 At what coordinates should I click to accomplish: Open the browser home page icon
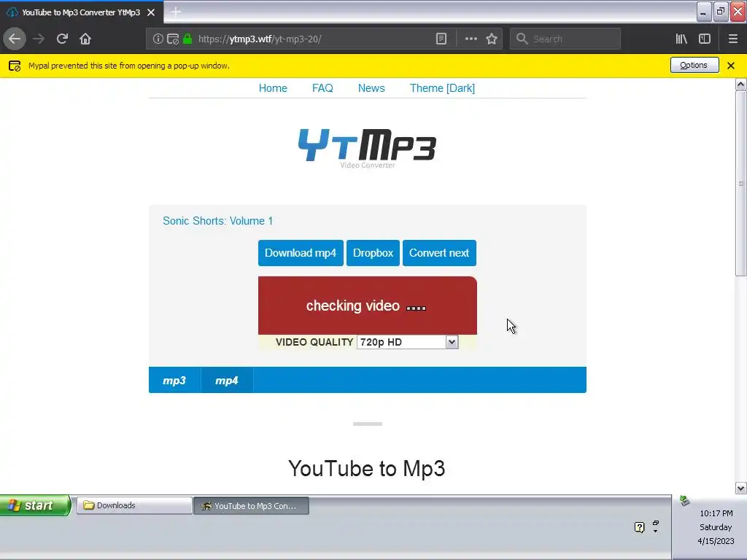[x=85, y=39]
